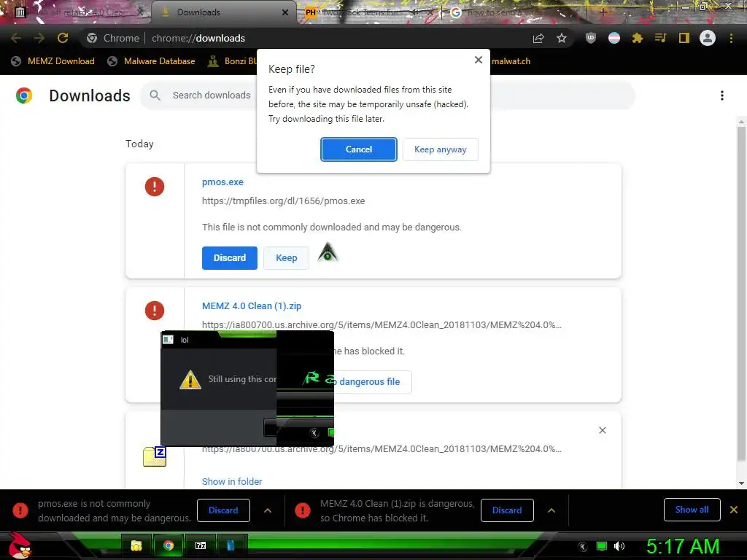Close the Downloads tab
The image size is (747, 560).
coord(285,12)
